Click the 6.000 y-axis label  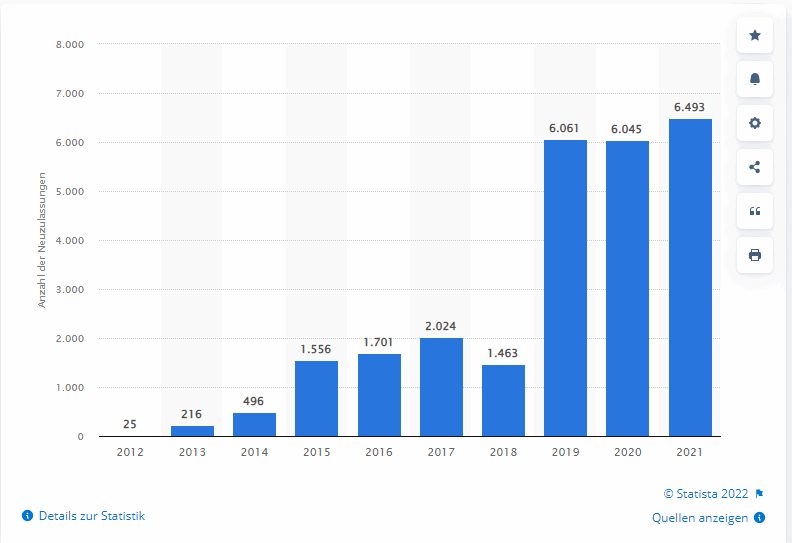70,142
